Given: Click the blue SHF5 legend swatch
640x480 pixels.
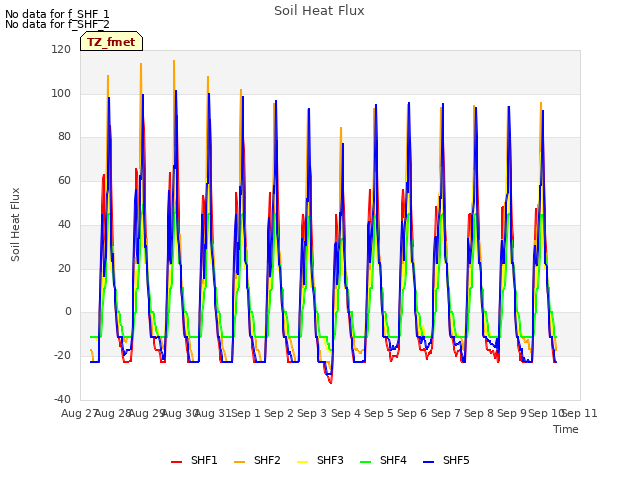Looking at the screenshot, I should (x=429, y=461).
